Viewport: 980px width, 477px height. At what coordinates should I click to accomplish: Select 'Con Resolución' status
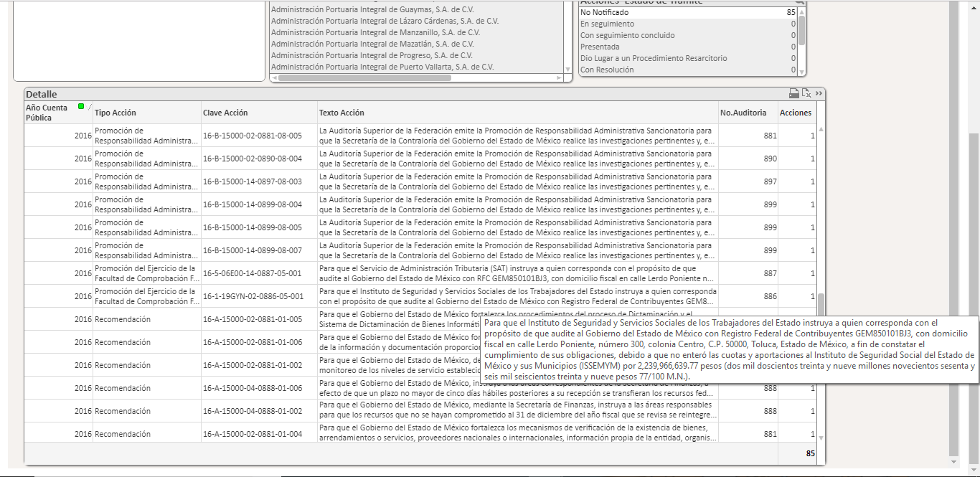point(688,70)
